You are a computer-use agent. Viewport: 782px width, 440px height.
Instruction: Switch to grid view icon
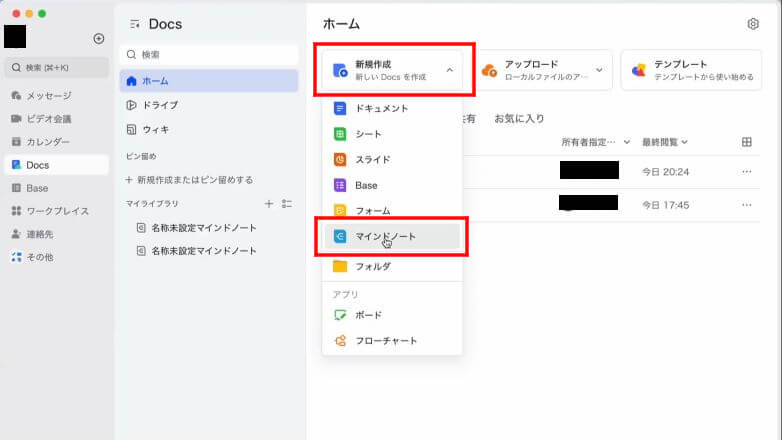tap(747, 142)
